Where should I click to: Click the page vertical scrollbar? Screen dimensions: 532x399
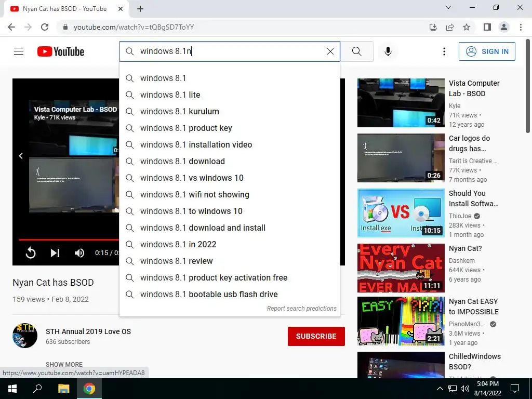click(528, 86)
